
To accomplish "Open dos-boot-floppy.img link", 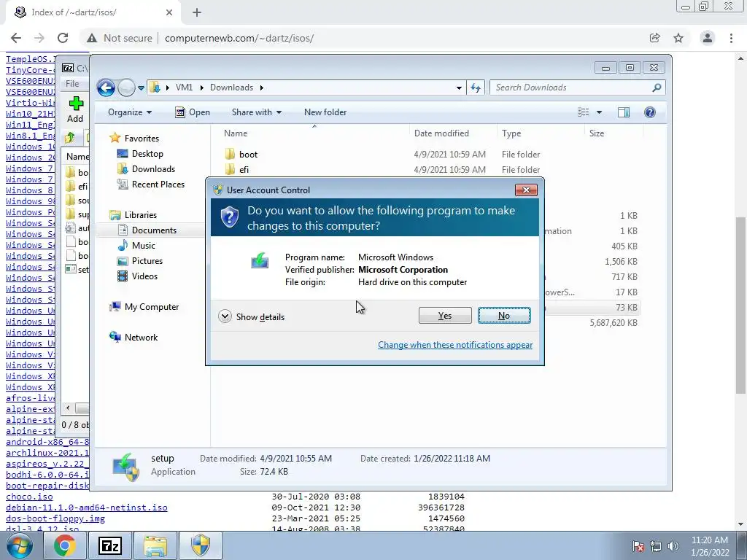I will pyautogui.click(x=55, y=518).
